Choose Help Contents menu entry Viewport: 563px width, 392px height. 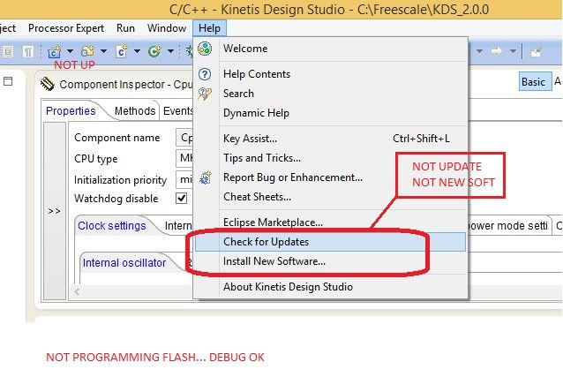coord(330,74)
